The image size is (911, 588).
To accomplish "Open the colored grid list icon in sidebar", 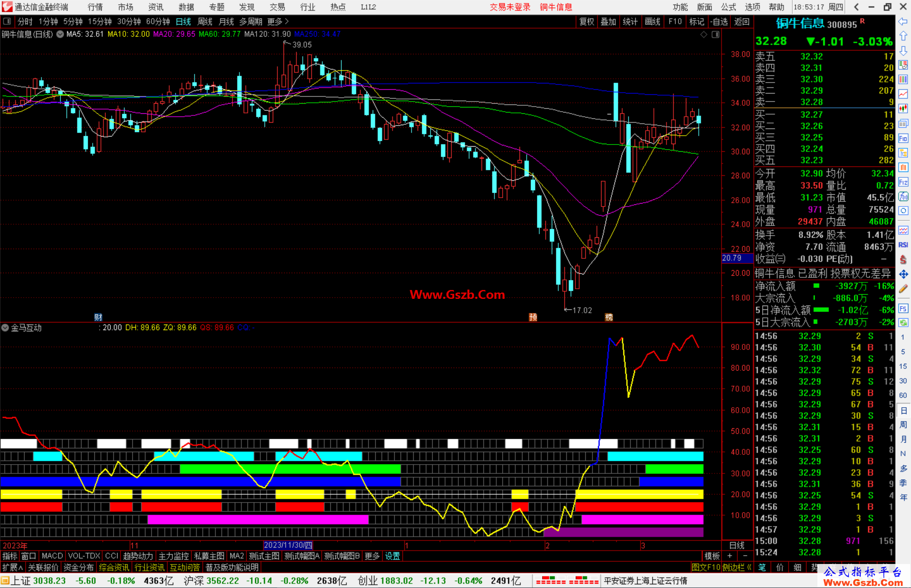I will coord(903,80).
